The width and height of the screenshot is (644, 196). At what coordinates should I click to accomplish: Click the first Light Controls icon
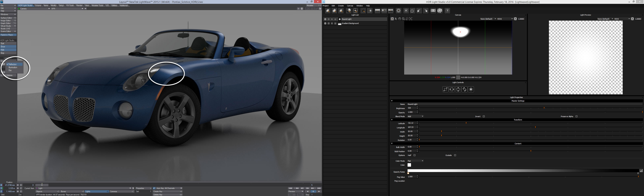pyautogui.click(x=445, y=89)
